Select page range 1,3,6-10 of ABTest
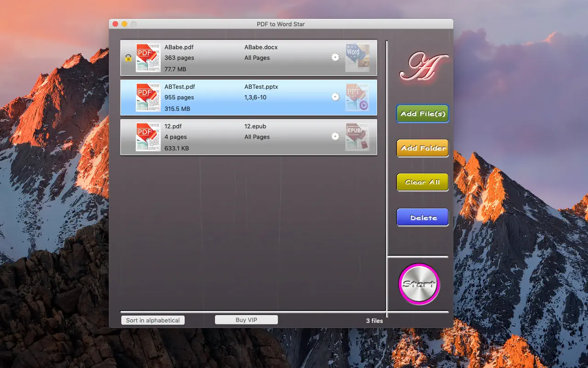 pyautogui.click(x=255, y=98)
